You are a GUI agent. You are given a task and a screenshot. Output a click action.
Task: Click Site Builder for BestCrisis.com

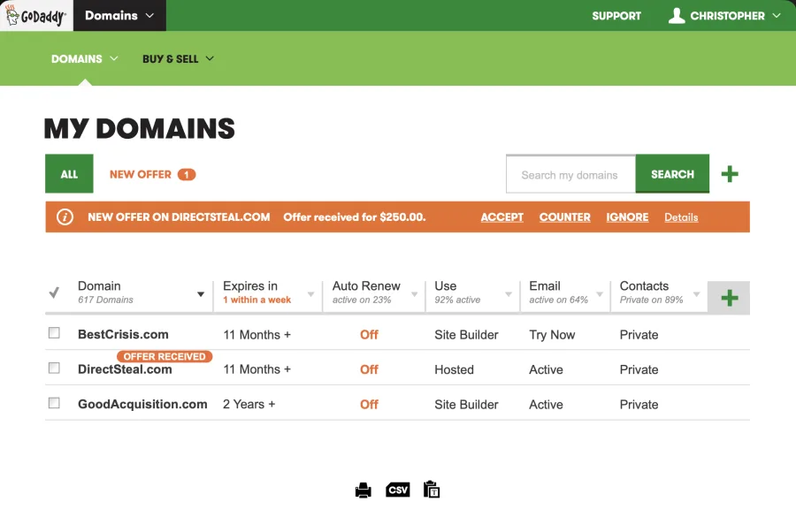coord(466,335)
